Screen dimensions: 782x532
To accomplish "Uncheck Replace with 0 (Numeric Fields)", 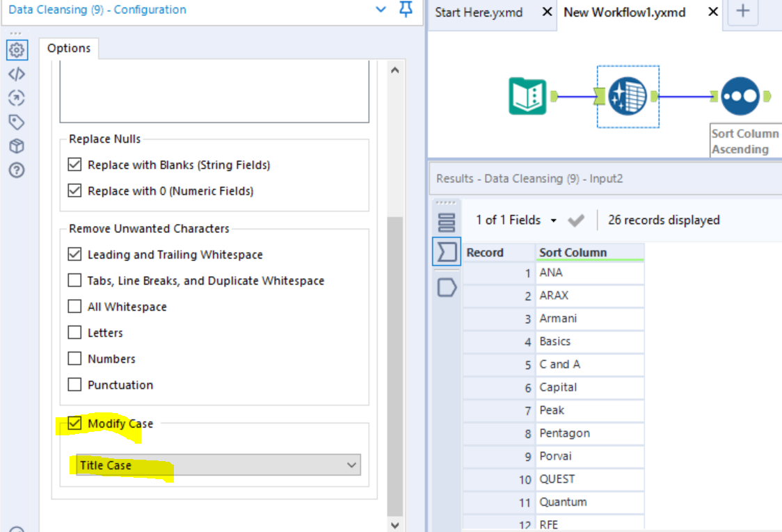I will coord(74,191).
